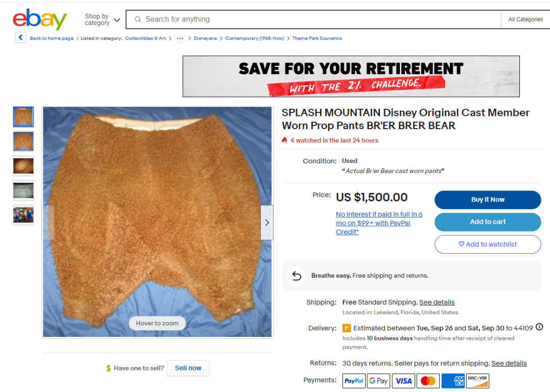Add item to watchlist with heart button
The height and width of the screenshot is (392, 550).
(x=488, y=244)
